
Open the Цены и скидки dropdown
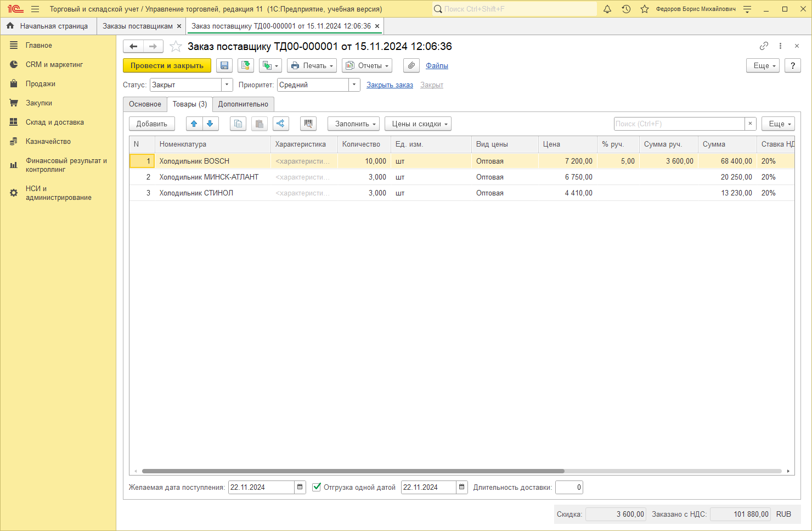pyautogui.click(x=418, y=124)
